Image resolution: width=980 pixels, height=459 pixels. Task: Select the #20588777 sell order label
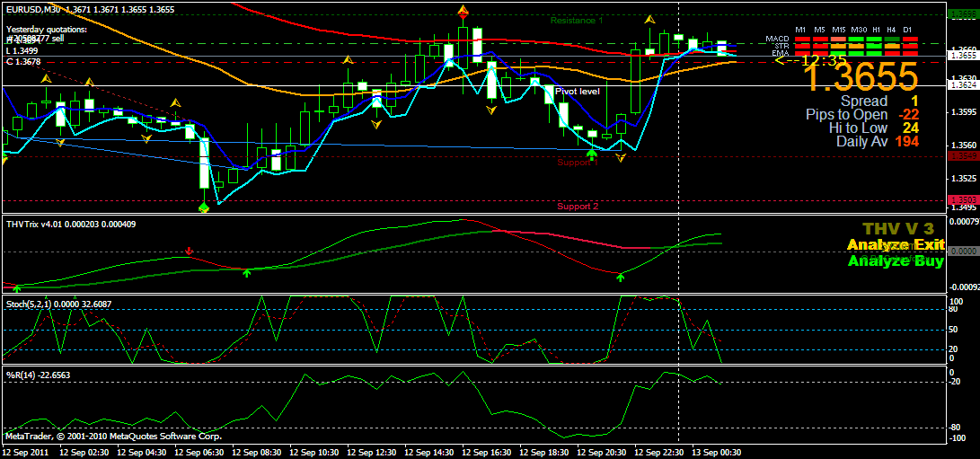point(37,39)
